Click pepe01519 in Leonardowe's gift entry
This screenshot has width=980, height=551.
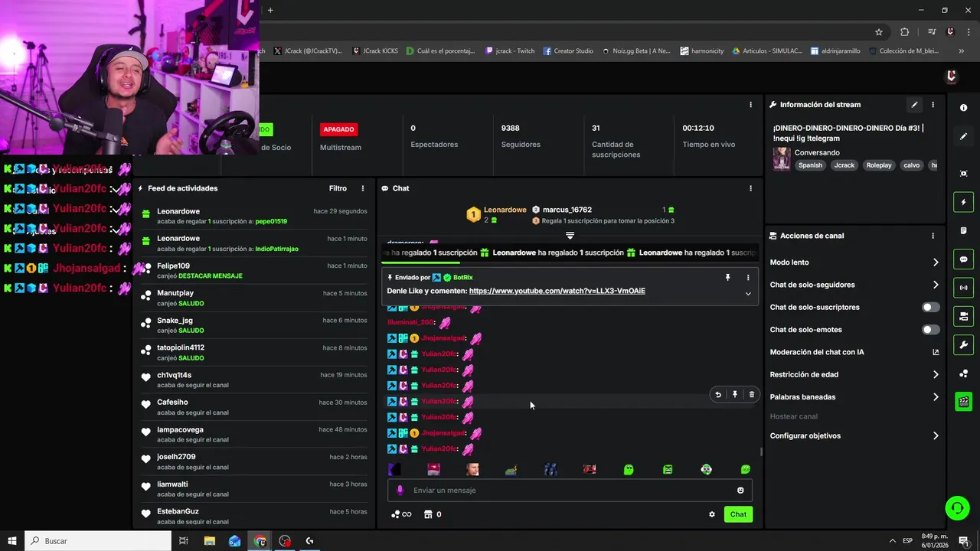point(271,221)
